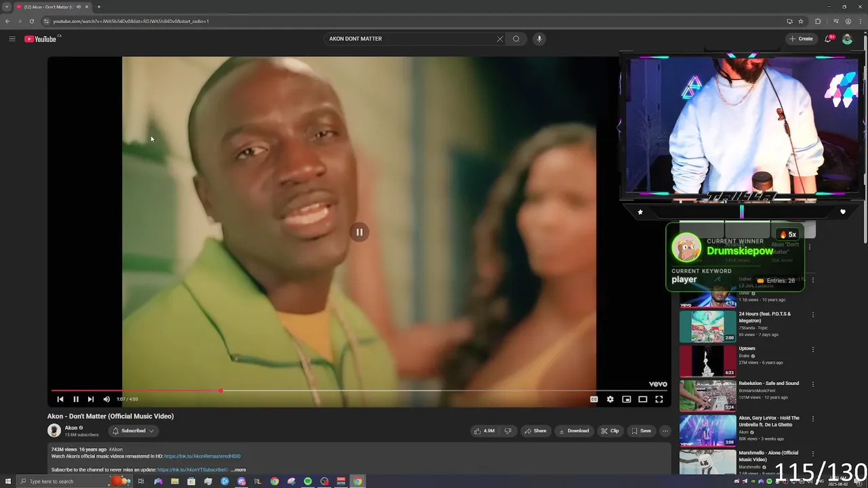
Task: Open the Akon channel avatar
Action: pyautogui.click(x=54, y=430)
